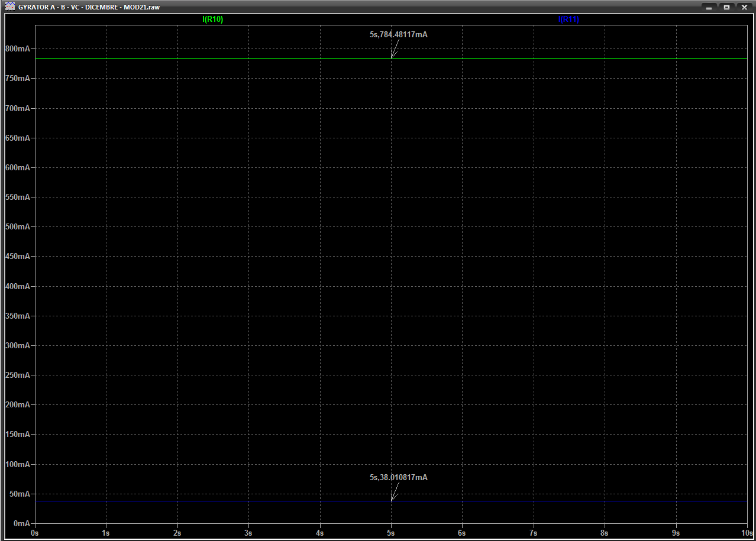Click the 0s label on time axis
This screenshot has width=756, height=541.
pos(35,533)
